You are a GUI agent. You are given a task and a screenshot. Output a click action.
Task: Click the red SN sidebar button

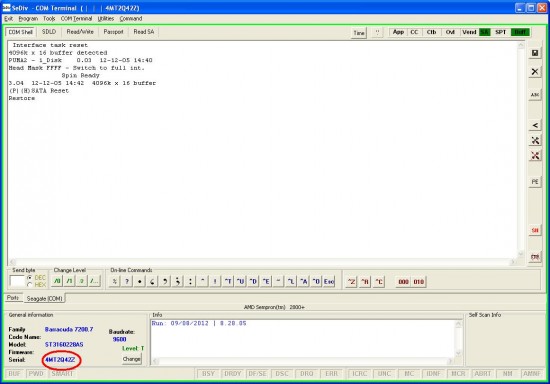[535, 230]
